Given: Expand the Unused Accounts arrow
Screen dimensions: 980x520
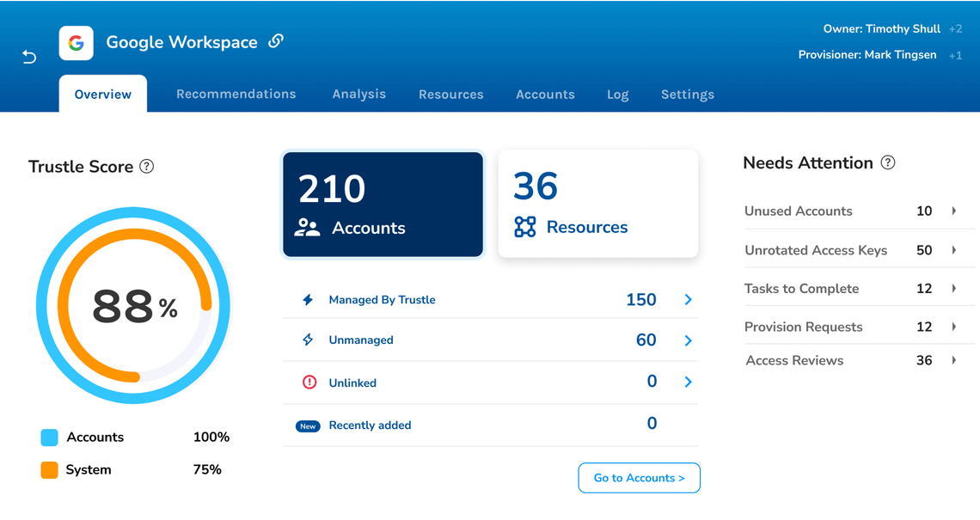Looking at the screenshot, I should pyautogui.click(x=954, y=211).
